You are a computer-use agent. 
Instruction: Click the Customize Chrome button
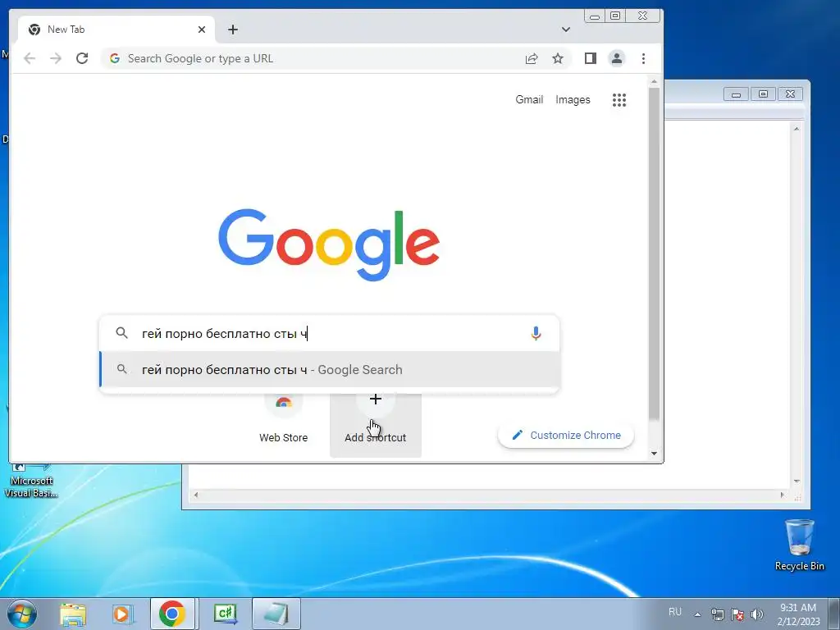566,435
